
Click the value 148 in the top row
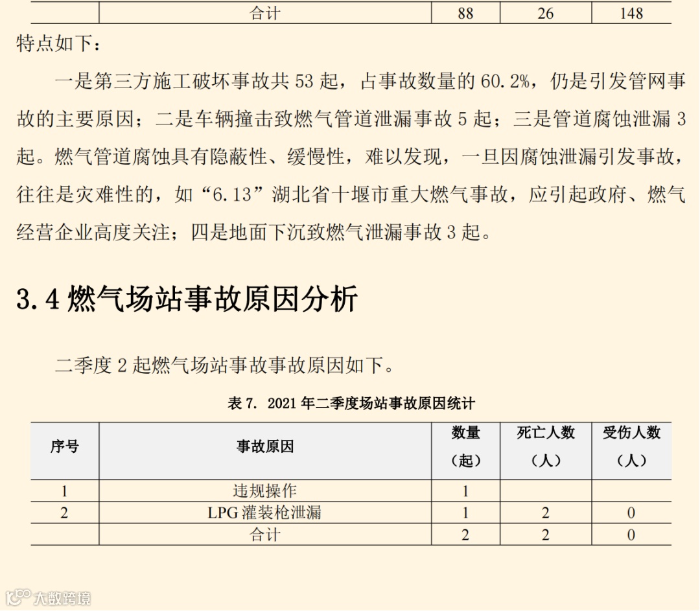point(631,14)
